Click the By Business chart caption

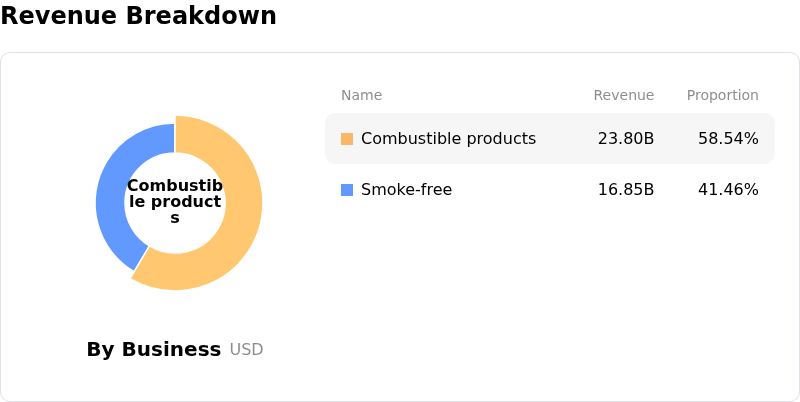(153, 349)
